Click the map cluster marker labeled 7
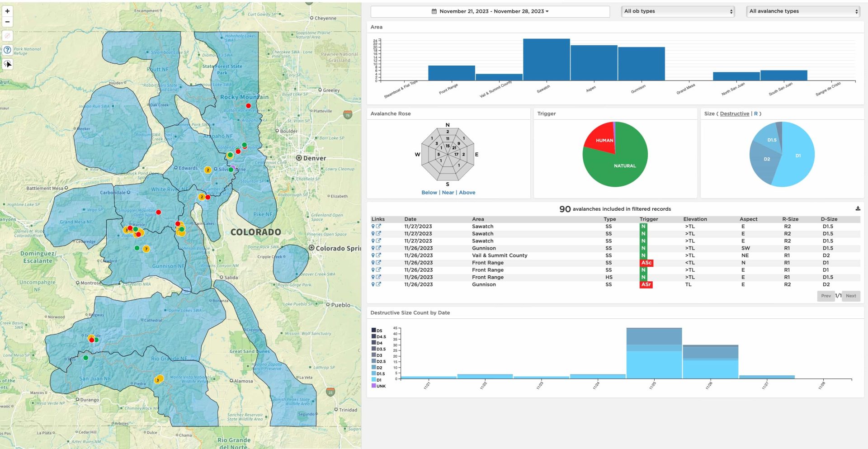The width and height of the screenshot is (868, 449). click(146, 249)
